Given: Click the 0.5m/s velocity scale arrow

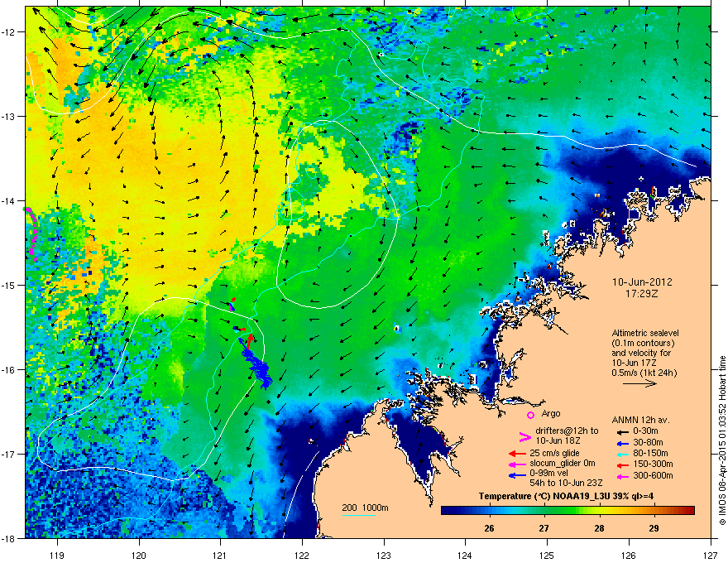Looking at the screenshot, I should coord(639,383).
